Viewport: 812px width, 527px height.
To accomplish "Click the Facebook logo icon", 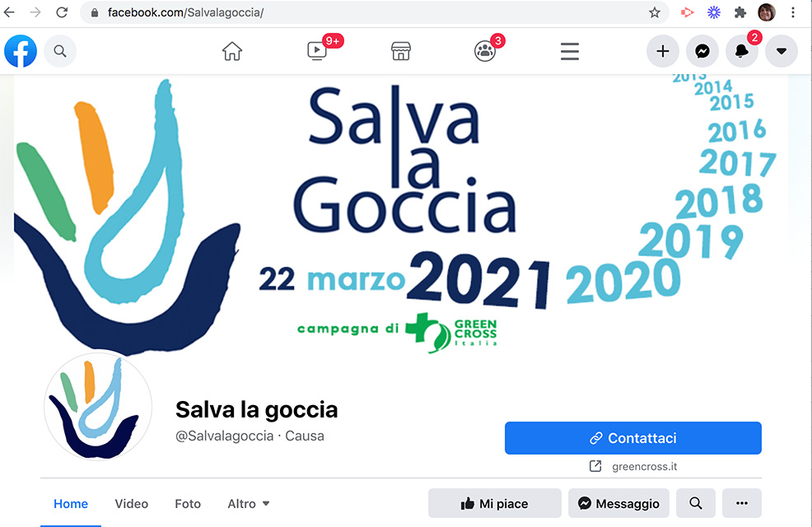I will [21, 51].
